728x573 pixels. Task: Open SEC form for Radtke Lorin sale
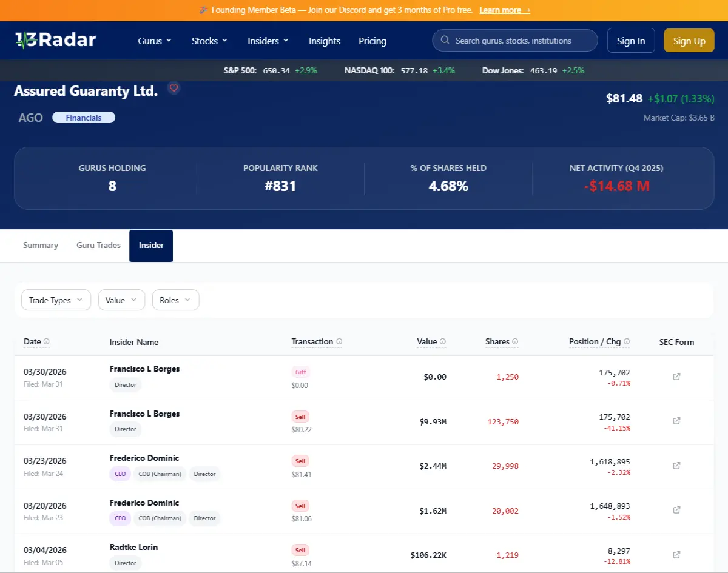[x=676, y=555]
